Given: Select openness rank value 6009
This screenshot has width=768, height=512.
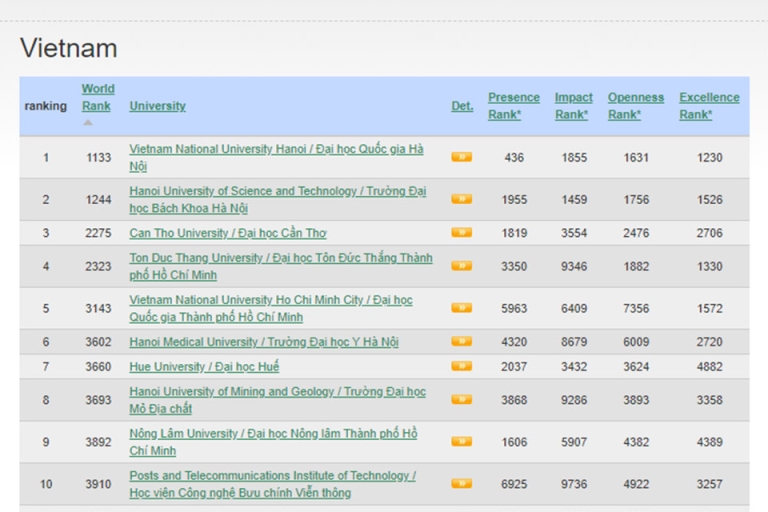Looking at the screenshot, I should pos(636,341).
